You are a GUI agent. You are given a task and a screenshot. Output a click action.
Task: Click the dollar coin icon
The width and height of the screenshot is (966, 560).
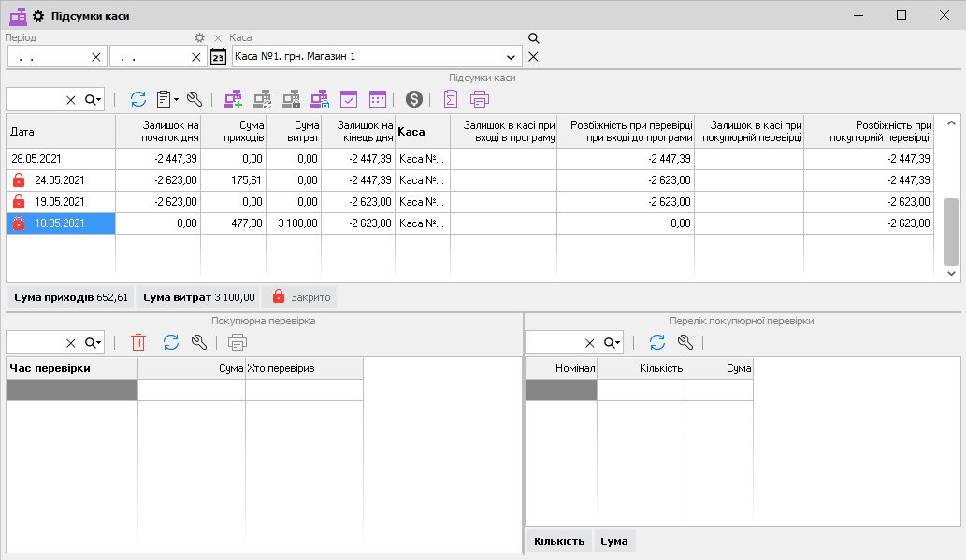(x=414, y=99)
